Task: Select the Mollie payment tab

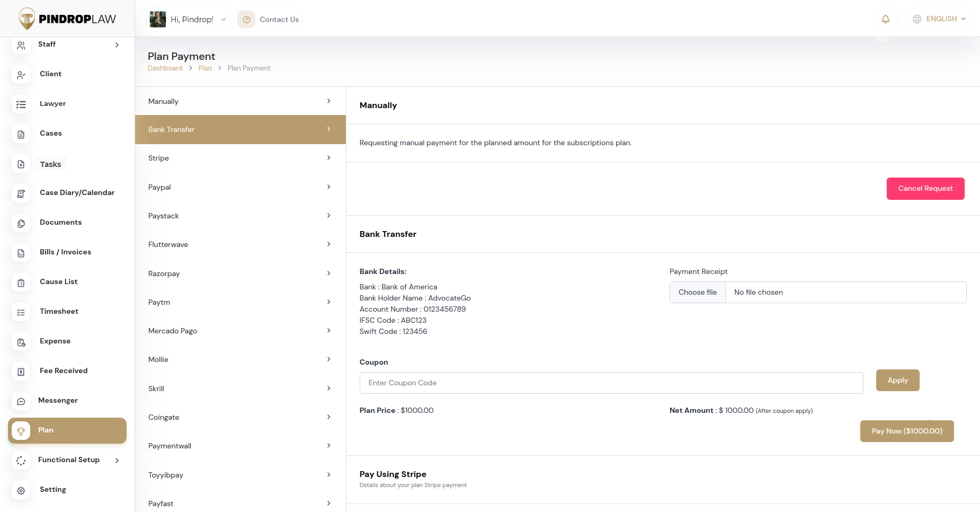Action: (x=240, y=359)
